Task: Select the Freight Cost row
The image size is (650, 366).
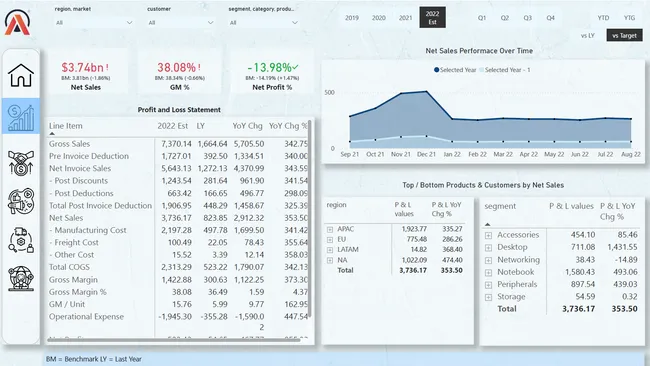Action: tap(178, 242)
